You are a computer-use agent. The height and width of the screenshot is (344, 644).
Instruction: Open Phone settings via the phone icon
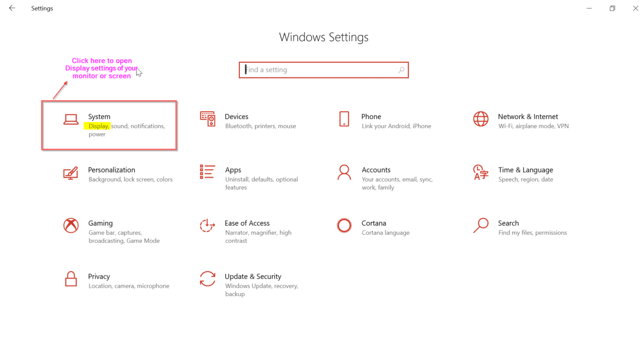[x=344, y=120]
